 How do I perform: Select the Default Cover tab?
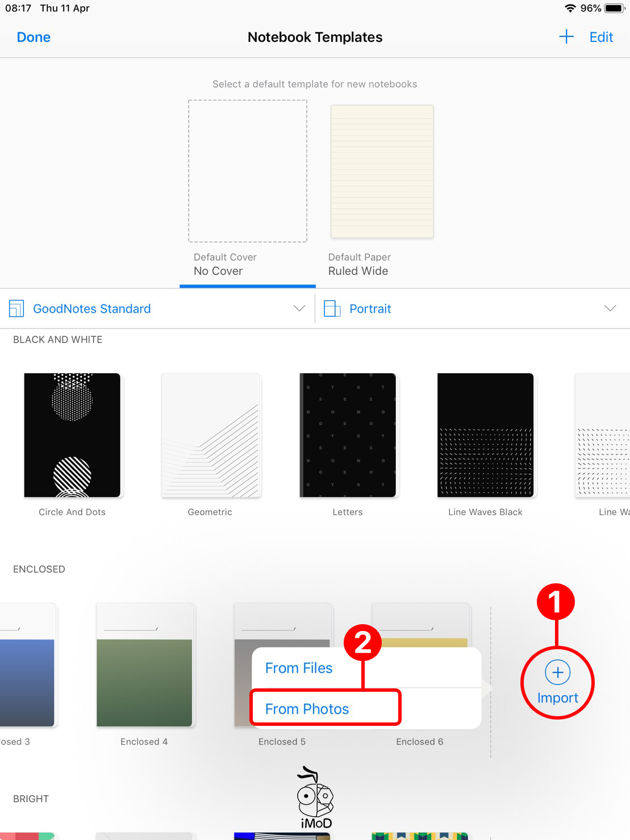click(225, 264)
